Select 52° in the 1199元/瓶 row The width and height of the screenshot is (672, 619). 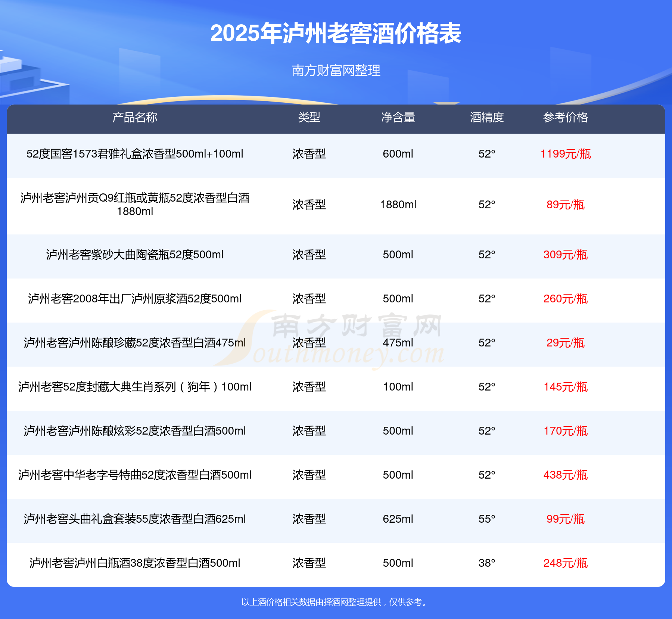[487, 154]
